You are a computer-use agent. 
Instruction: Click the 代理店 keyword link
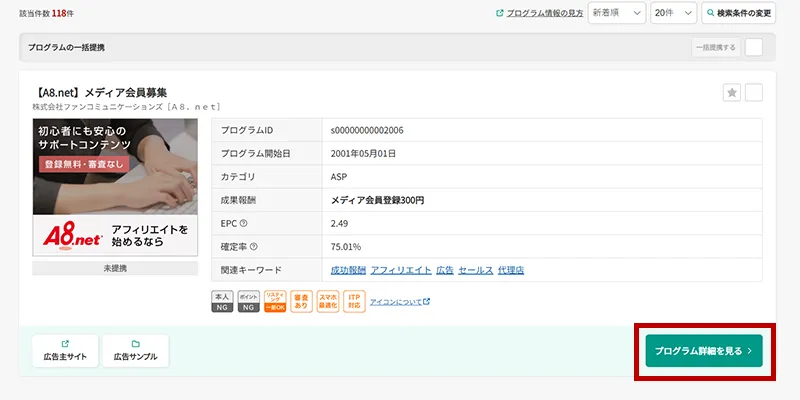(x=511, y=270)
